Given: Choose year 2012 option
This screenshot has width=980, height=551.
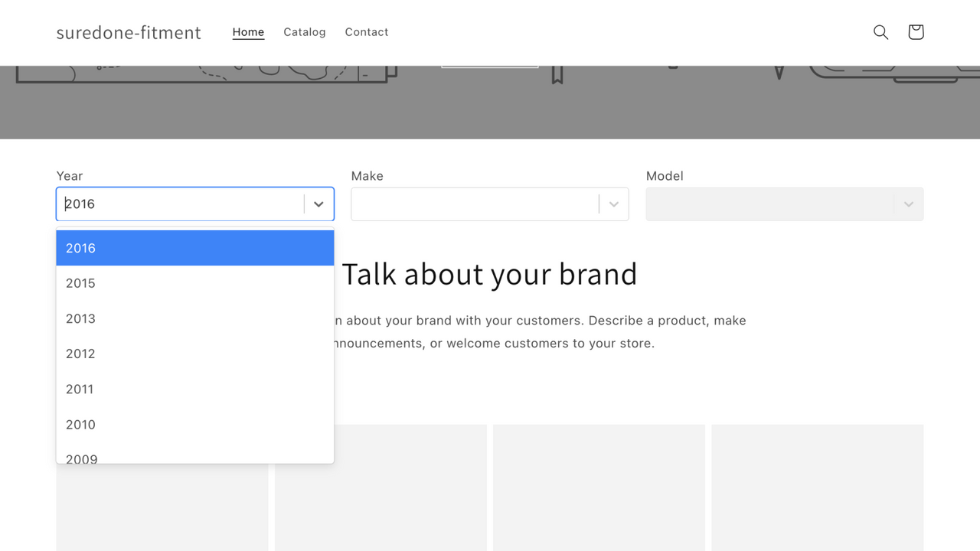Looking at the screenshot, I should point(195,354).
